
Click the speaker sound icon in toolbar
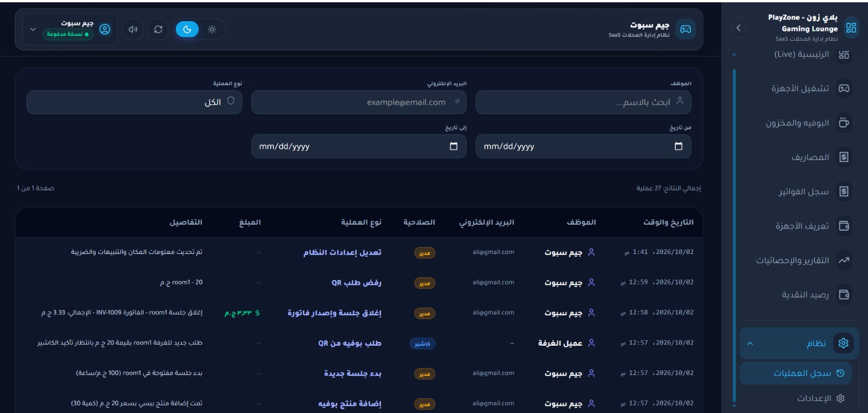point(133,29)
